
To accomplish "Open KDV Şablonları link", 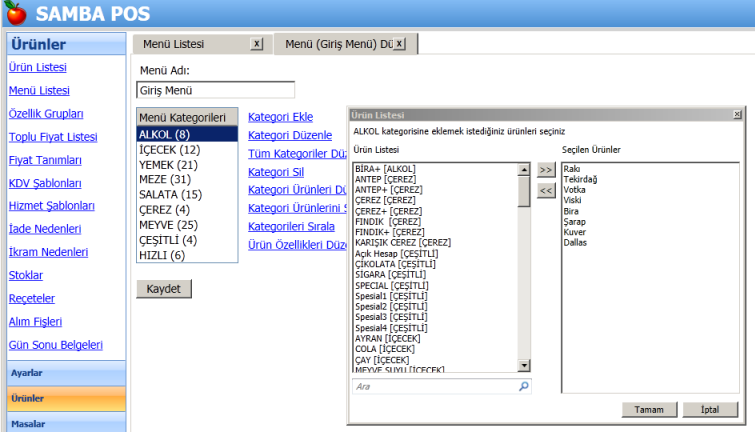I will coord(45,183).
